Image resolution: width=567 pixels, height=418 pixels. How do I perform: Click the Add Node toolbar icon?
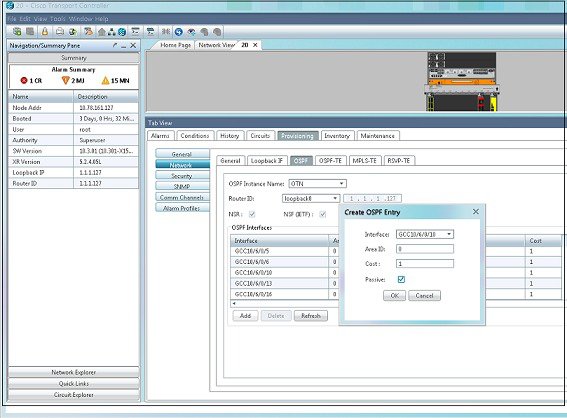pos(17,32)
